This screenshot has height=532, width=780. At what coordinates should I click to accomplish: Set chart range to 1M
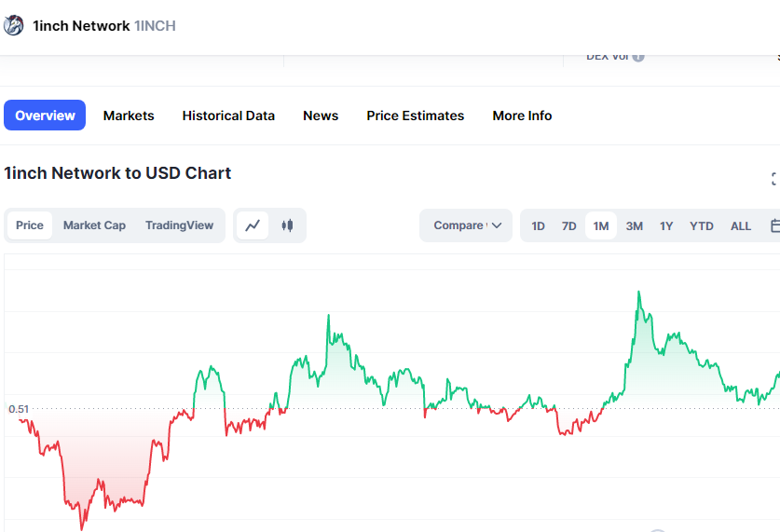pyautogui.click(x=601, y=226)
